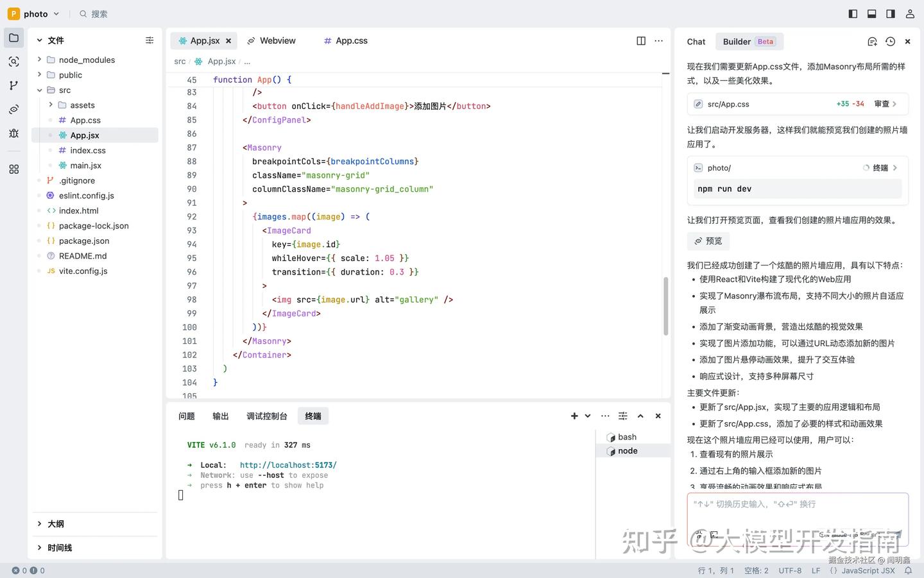Click the 预览 preview button

(x=708, y=241)
